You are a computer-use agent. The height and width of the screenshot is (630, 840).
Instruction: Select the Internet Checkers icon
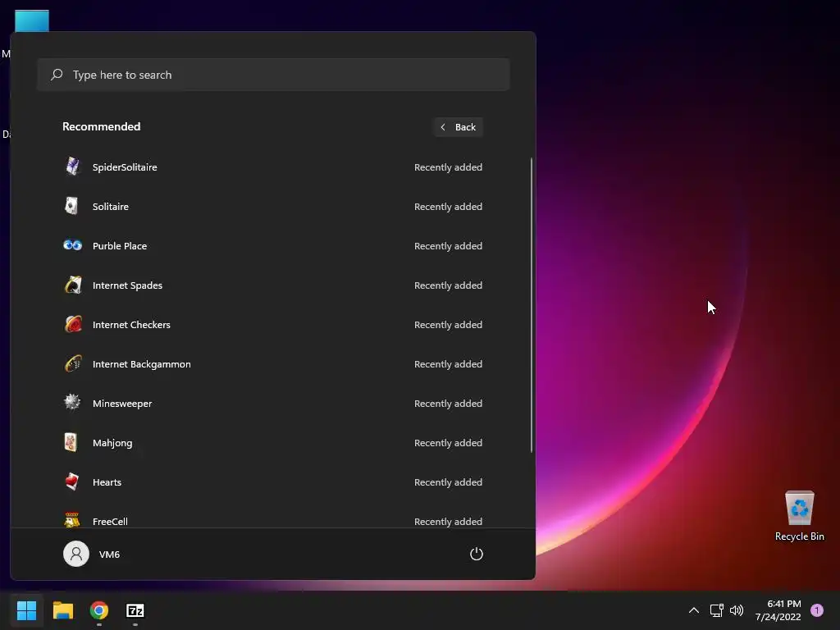pos(73,324)
